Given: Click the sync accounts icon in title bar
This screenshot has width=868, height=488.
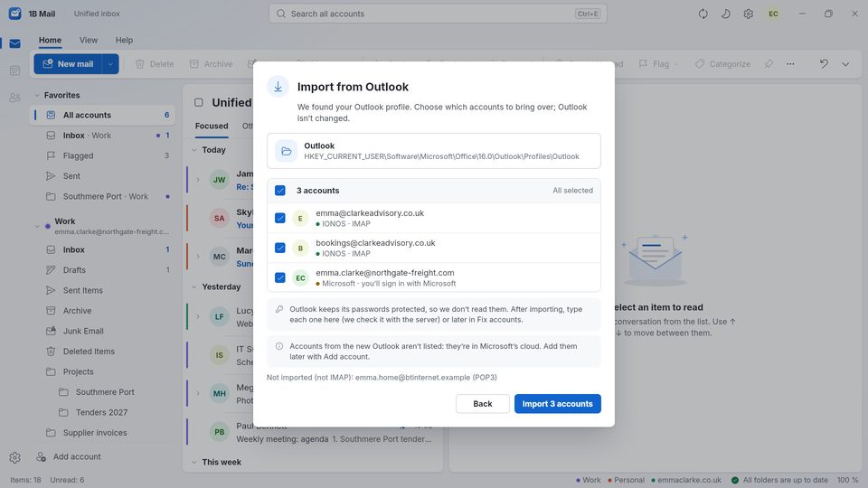Looking at the screenshot, I should [703, 14].
